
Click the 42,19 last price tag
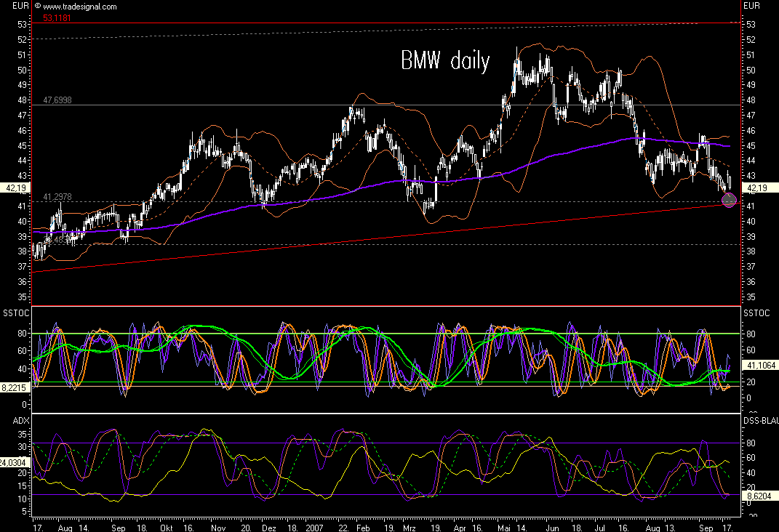point(16,187)
